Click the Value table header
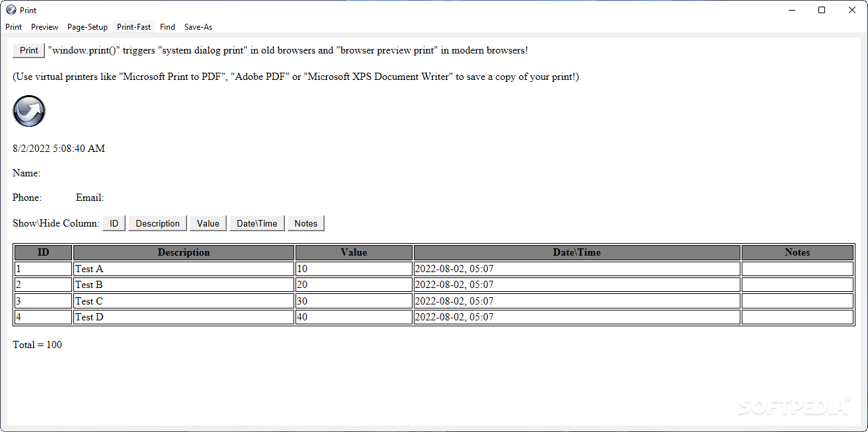This screenshot has height=432, width=868. click(x=354, y=252)
